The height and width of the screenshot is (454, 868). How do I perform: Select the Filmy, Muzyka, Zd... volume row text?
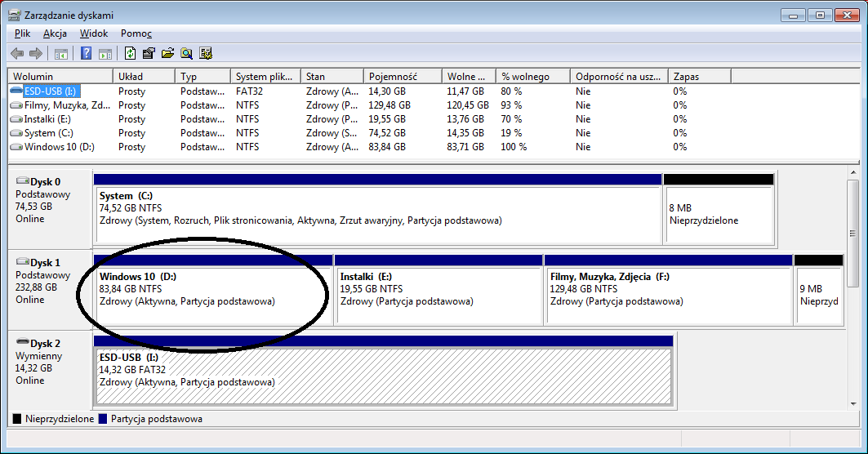(x=68, y=105)
